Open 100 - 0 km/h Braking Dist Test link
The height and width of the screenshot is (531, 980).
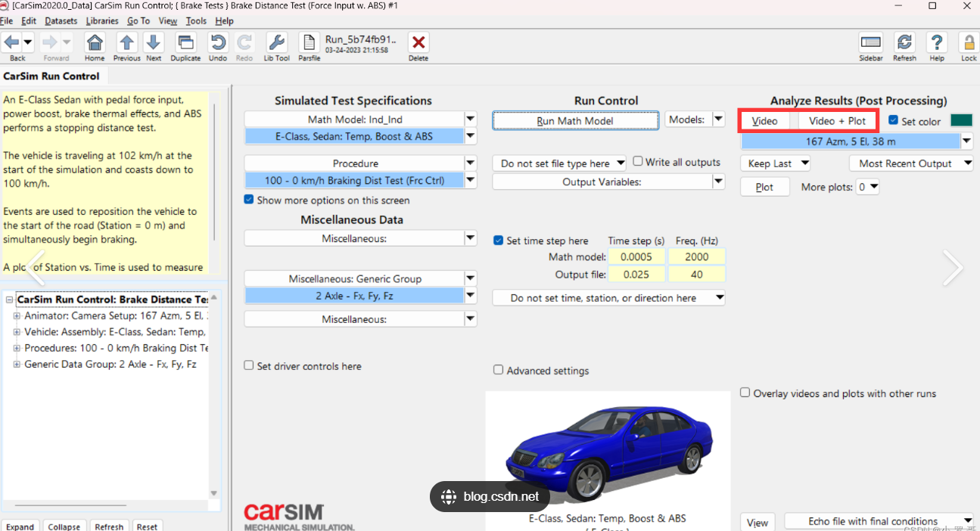(354, 181)
